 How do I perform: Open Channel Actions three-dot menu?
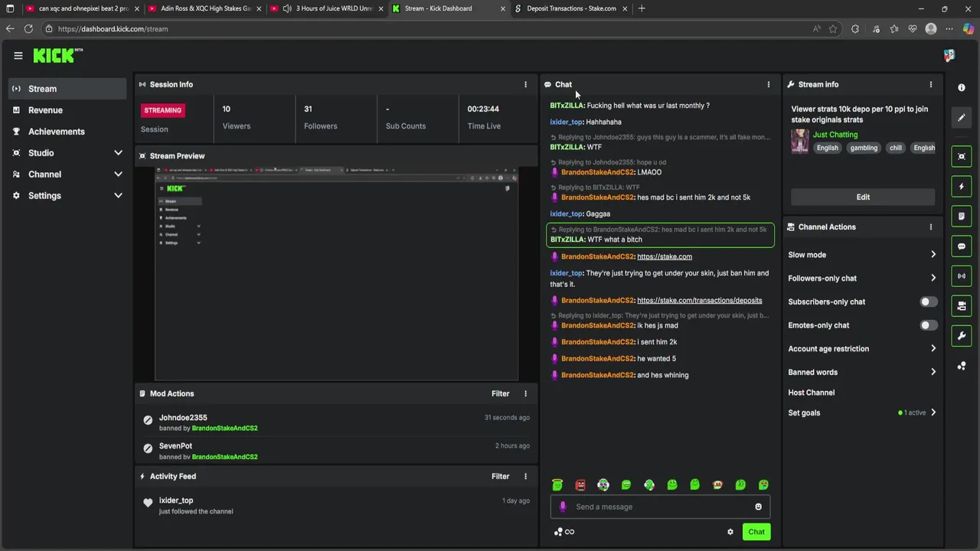click(x=931, y=227)
